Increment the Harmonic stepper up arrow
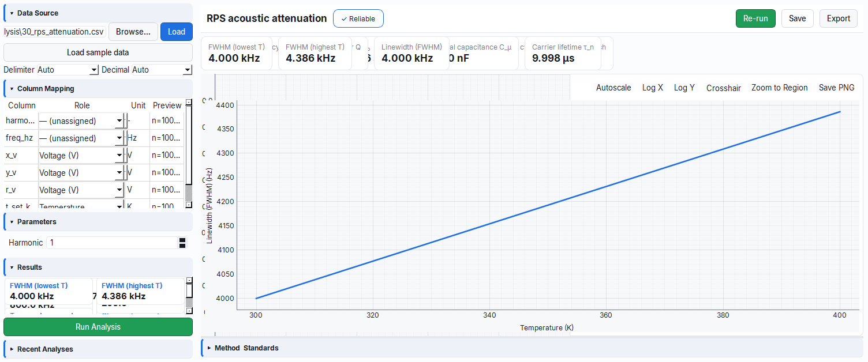The width and height of the screenshot is (868, 362). [x=182, y=240]
